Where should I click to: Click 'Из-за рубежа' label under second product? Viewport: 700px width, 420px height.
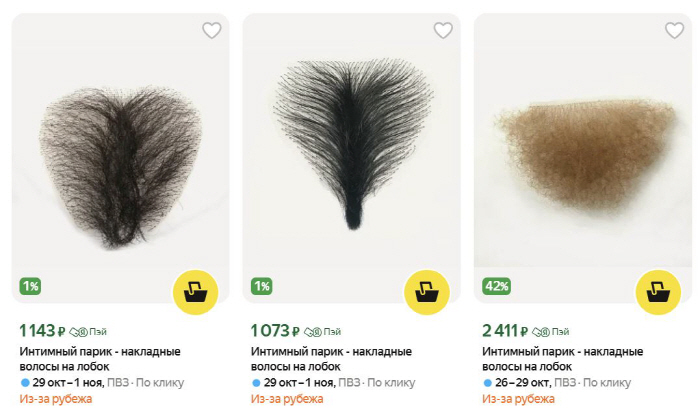pos(287,399)
